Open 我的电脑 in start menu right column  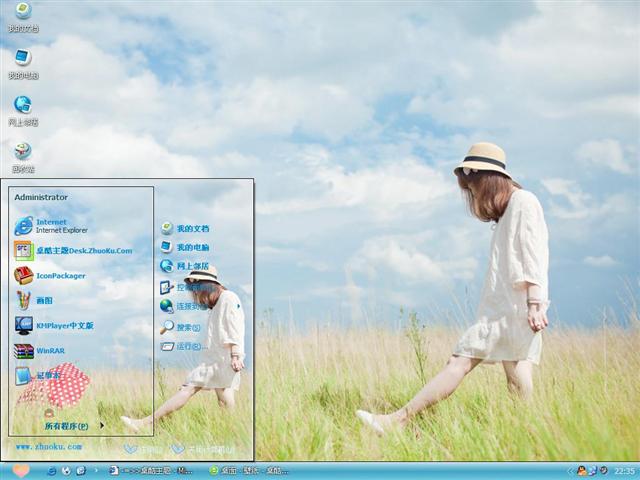pos(185,247)
